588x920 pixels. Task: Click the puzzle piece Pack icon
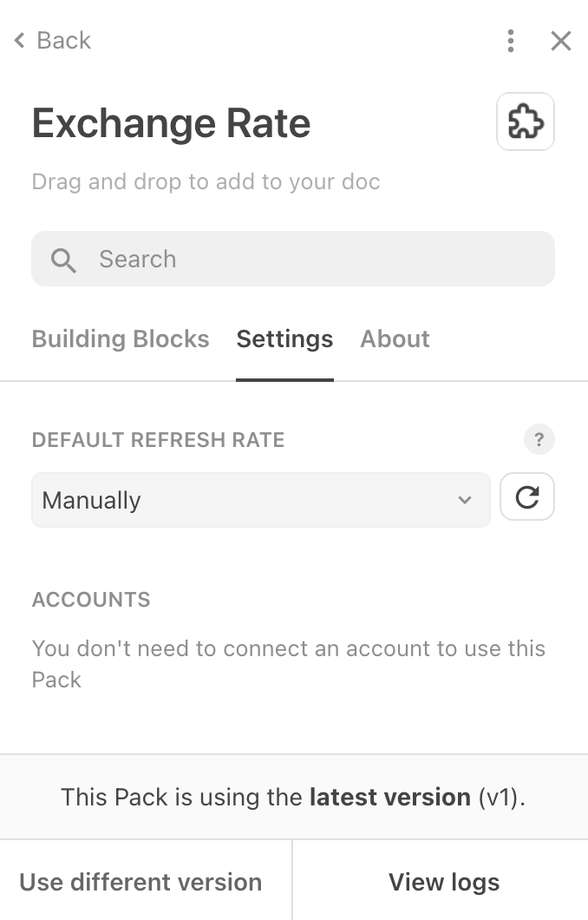click(x=526, y=122)
